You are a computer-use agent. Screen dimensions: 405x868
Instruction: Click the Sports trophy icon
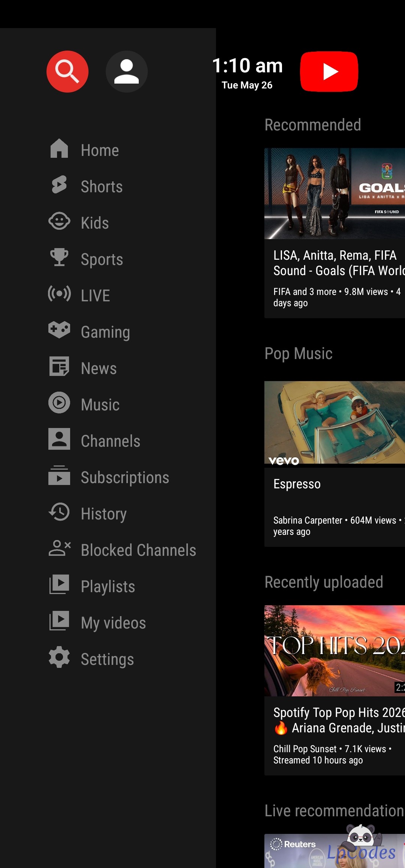[x=59, y=257]
